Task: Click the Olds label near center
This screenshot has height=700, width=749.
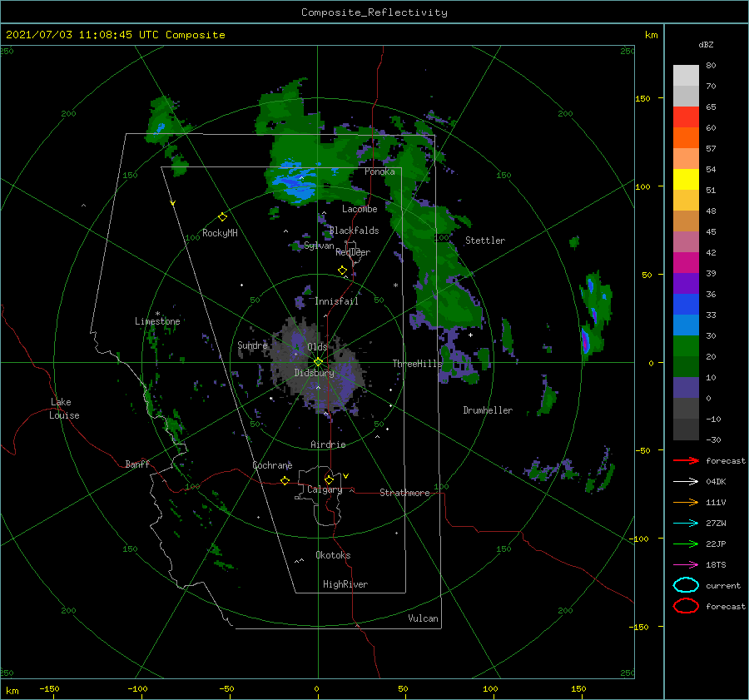Action: point(317,347)
